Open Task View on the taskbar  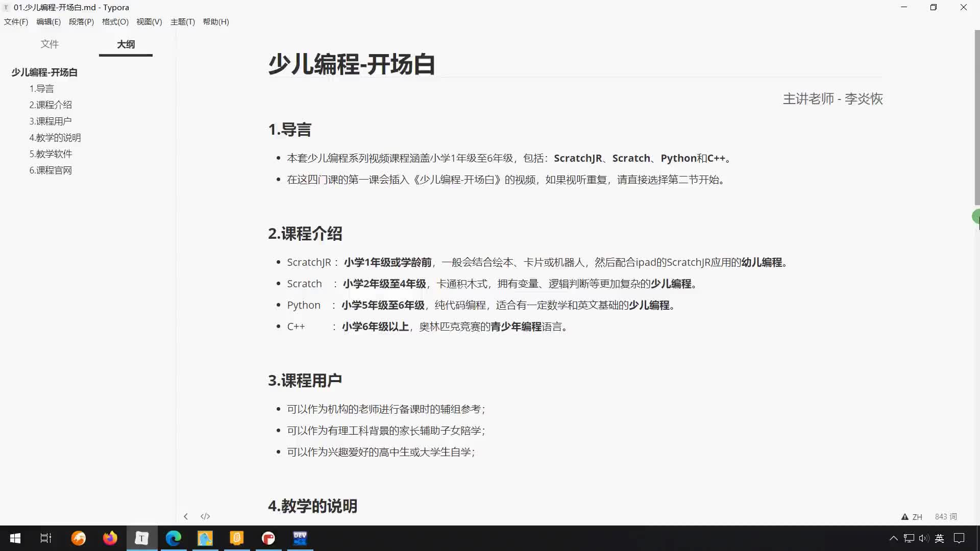click(x=46, y=538)
